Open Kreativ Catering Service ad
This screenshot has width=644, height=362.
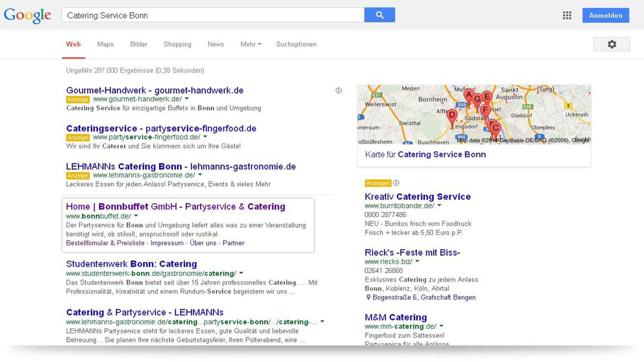[418, 197]
